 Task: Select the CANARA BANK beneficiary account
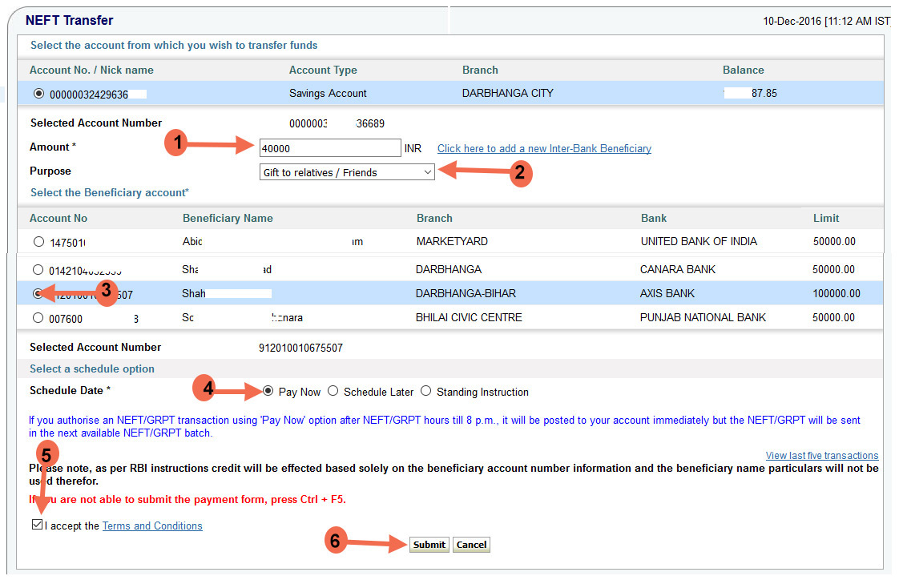coord(38,269)
